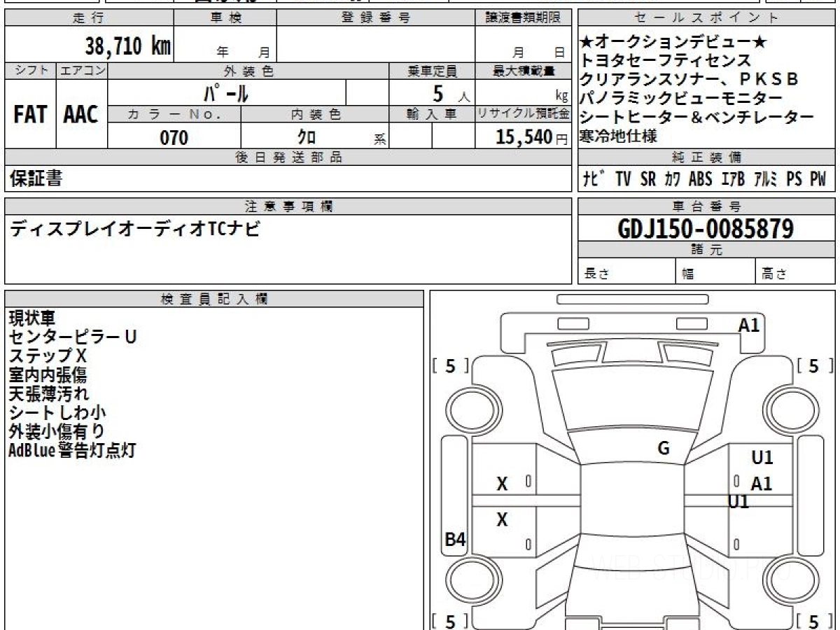Select the 車台番号 header

pos(707,206)
